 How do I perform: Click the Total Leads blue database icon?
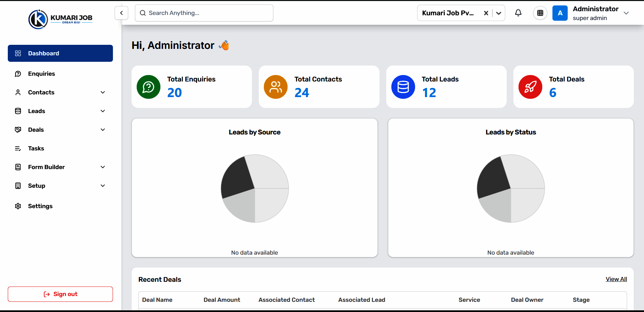pos(403,87)
